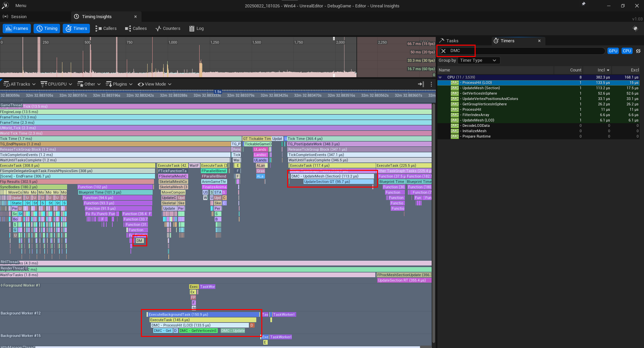Toggle the Callees panel button

(136, 29)
